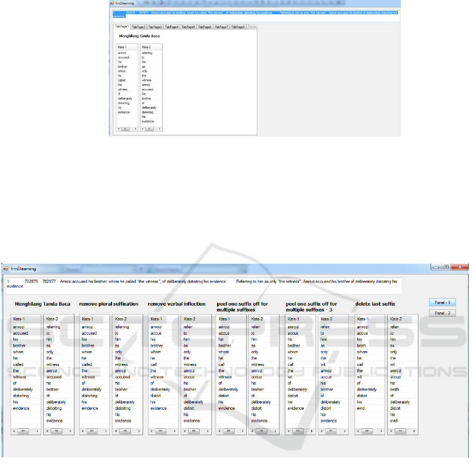Maximize the lower frmSteaming window

point(447,268)
